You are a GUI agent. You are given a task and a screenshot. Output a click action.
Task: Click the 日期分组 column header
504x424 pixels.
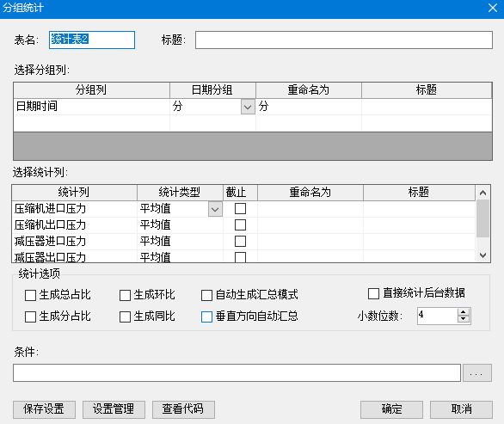coord(212,90)
